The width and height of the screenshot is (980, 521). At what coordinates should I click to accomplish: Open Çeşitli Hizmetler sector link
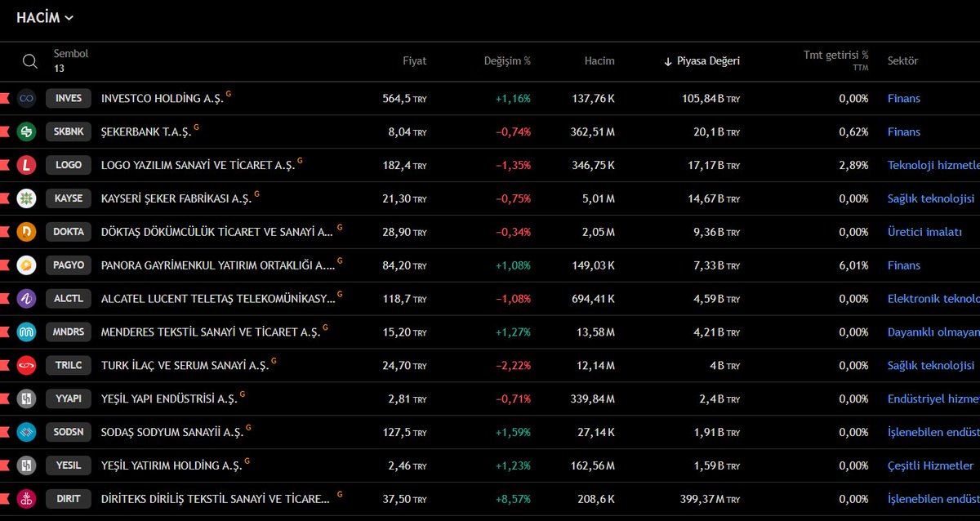(x=931, y=465)
